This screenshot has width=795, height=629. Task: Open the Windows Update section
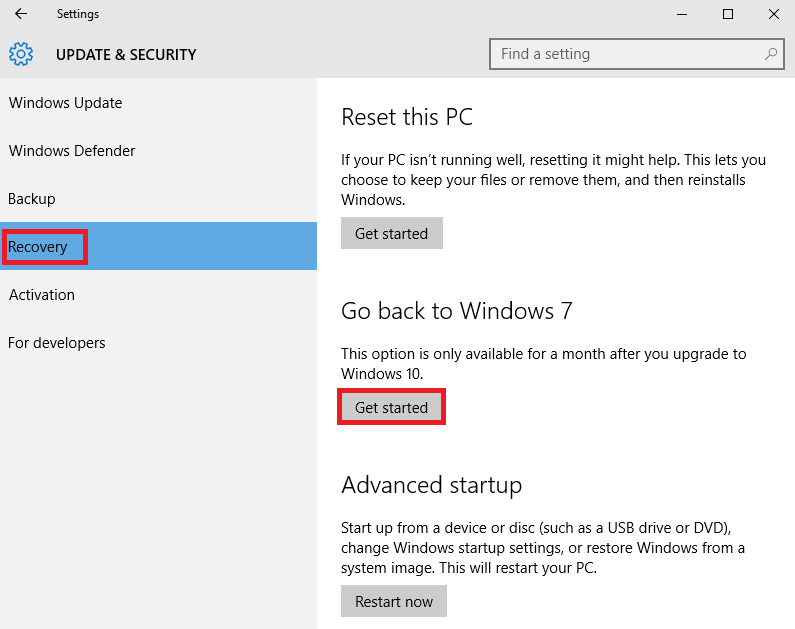(65, 103)
